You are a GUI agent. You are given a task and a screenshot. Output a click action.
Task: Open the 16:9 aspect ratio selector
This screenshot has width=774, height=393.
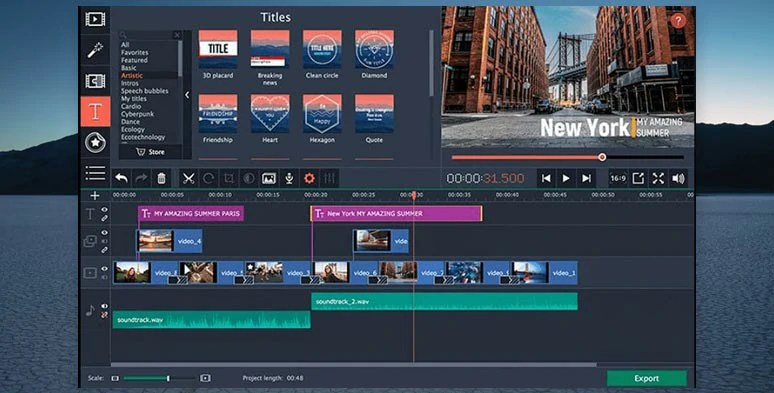pyautogui.click(x=618, y=178)
